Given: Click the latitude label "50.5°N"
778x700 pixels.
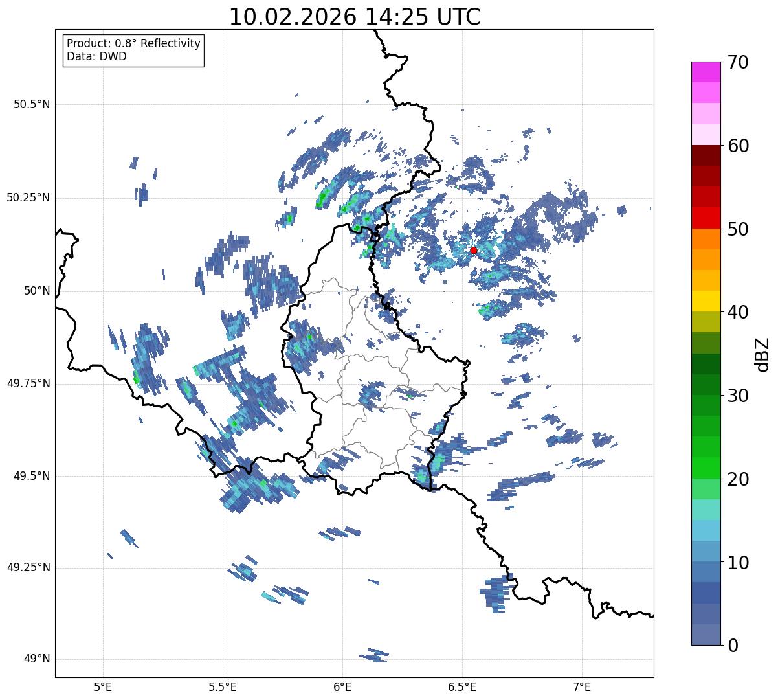Looking at the screenshot, I should pos(32,104).
